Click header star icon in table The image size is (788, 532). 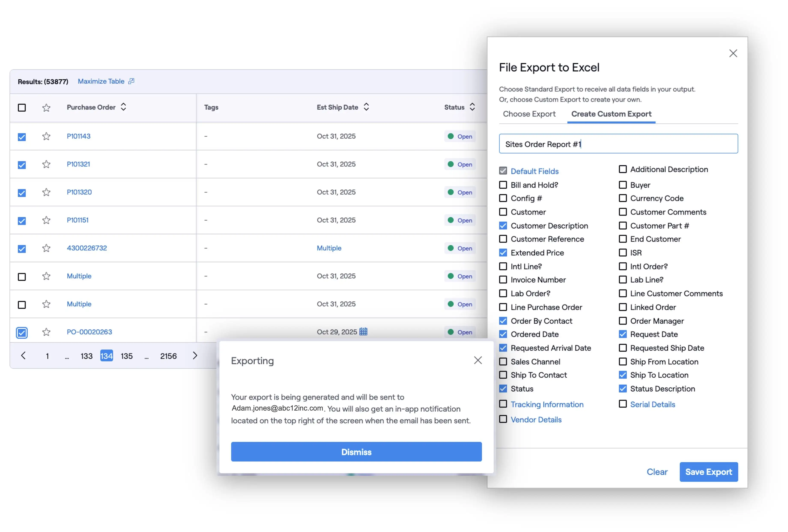point(46,108)
